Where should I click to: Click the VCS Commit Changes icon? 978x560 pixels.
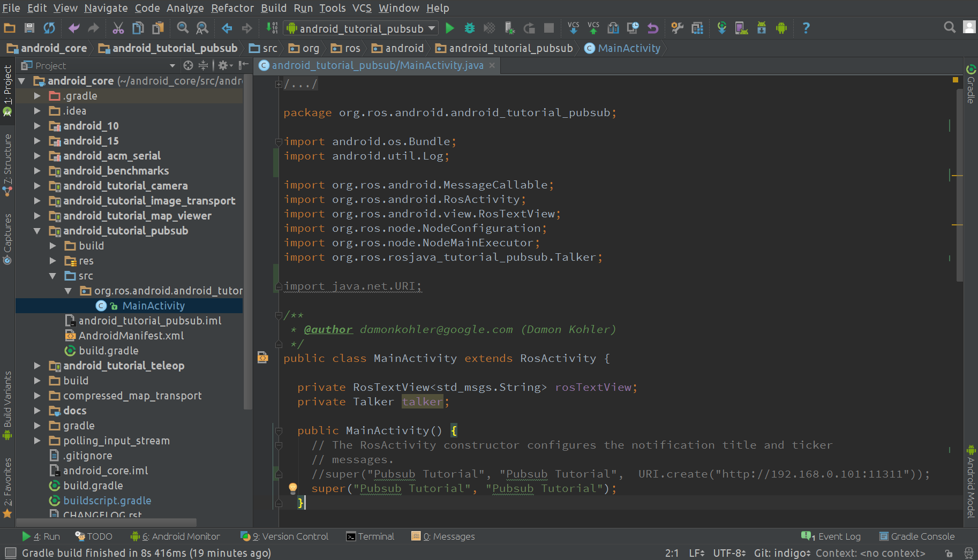[593, 28]
